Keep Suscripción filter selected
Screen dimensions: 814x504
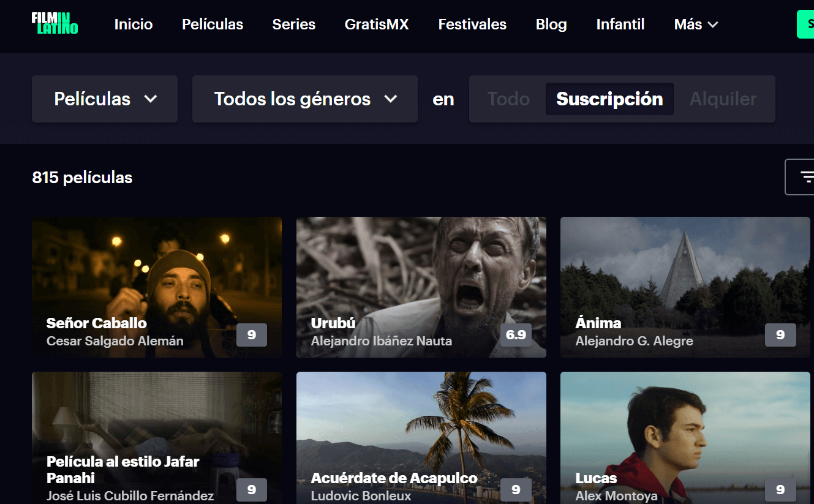coord(609,99)
